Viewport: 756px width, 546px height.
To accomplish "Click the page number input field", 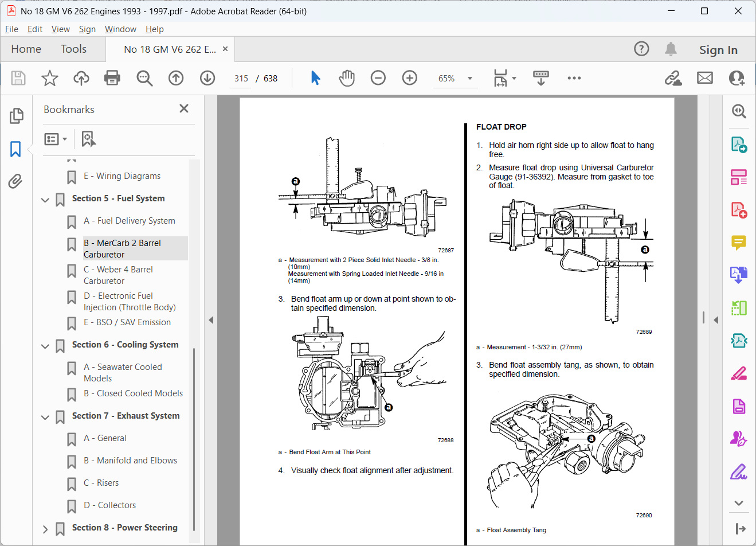I will [241, 79].
